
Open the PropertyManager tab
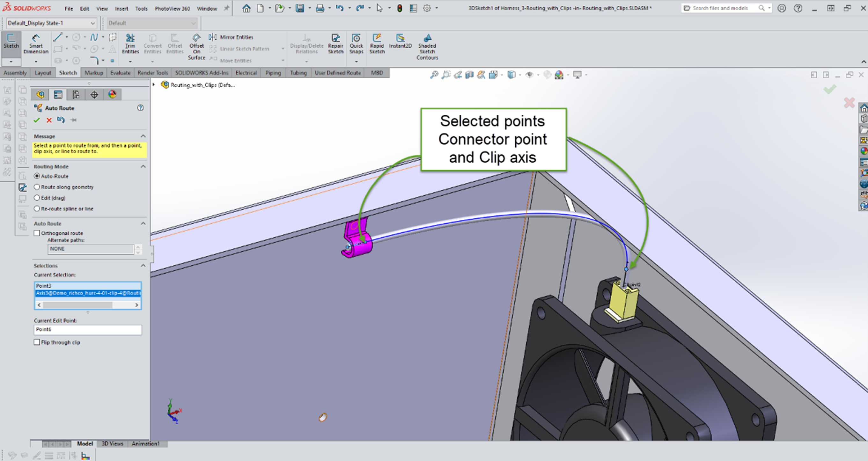58,95
